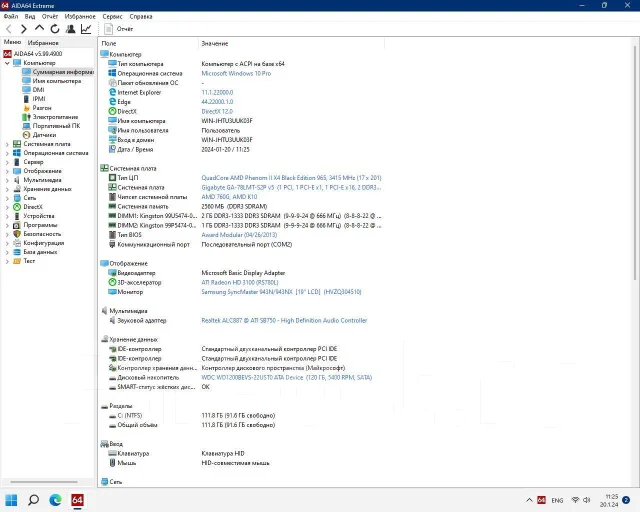Expand the Хранение данных tree node
This screenshot has width=640, height=512.
[x=7, y=189]
